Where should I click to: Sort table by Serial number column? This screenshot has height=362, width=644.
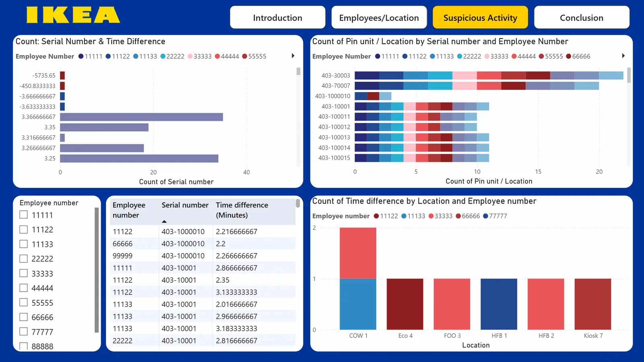tap(185, 205)
